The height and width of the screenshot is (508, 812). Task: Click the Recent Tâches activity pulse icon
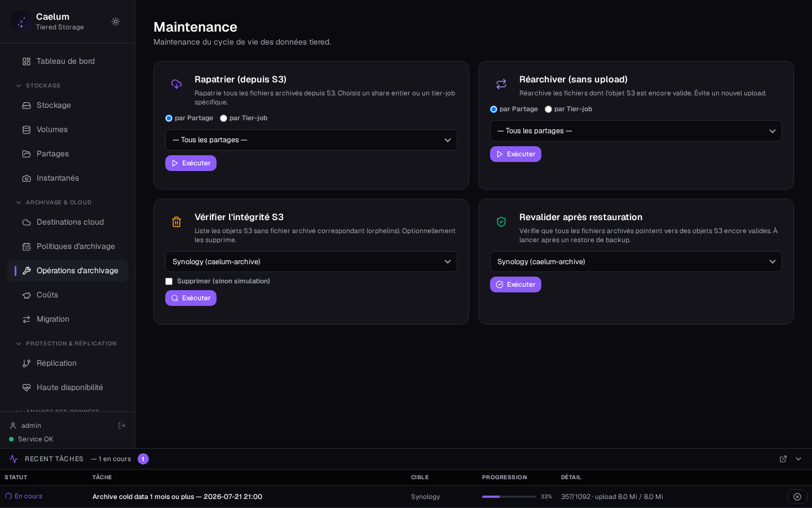click(14, 459)
